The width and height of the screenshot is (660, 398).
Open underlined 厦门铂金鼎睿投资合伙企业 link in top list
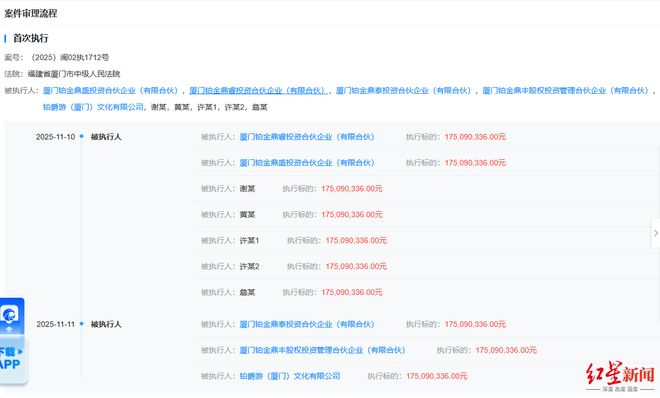click(258, 90)
